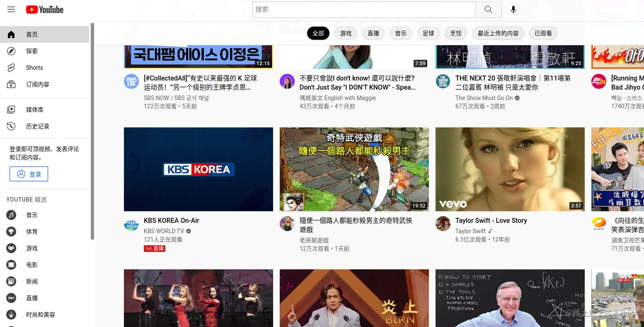Open the 炎上 BURN video thumbnail
This screenshot has width=644, height=327.
tap(354, 298)
